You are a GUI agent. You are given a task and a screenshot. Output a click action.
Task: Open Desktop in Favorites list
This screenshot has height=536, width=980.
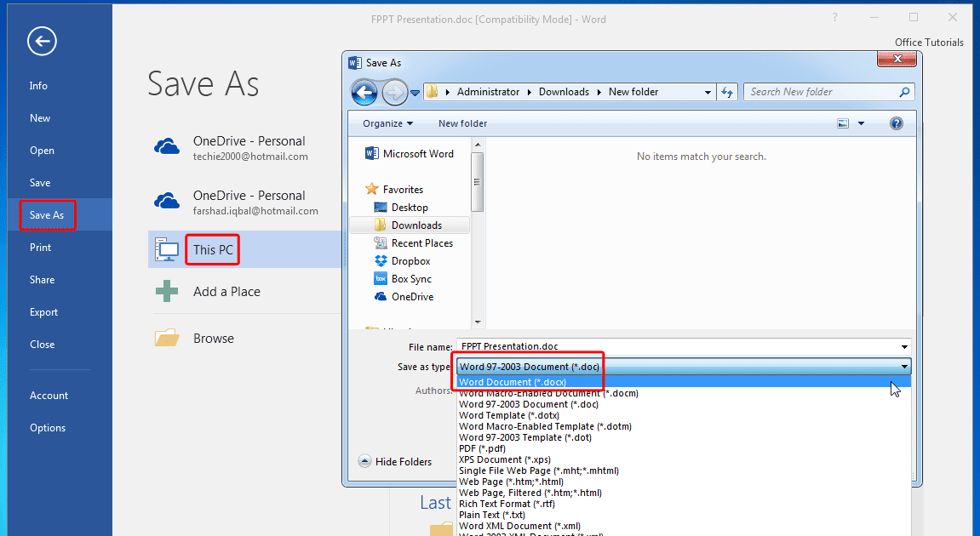(x=401, y=208)
